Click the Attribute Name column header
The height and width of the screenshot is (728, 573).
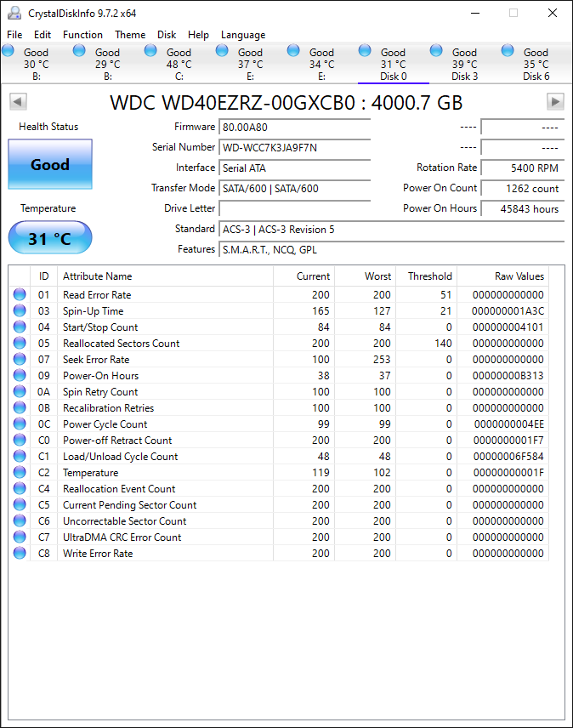(x=98, y=276)
